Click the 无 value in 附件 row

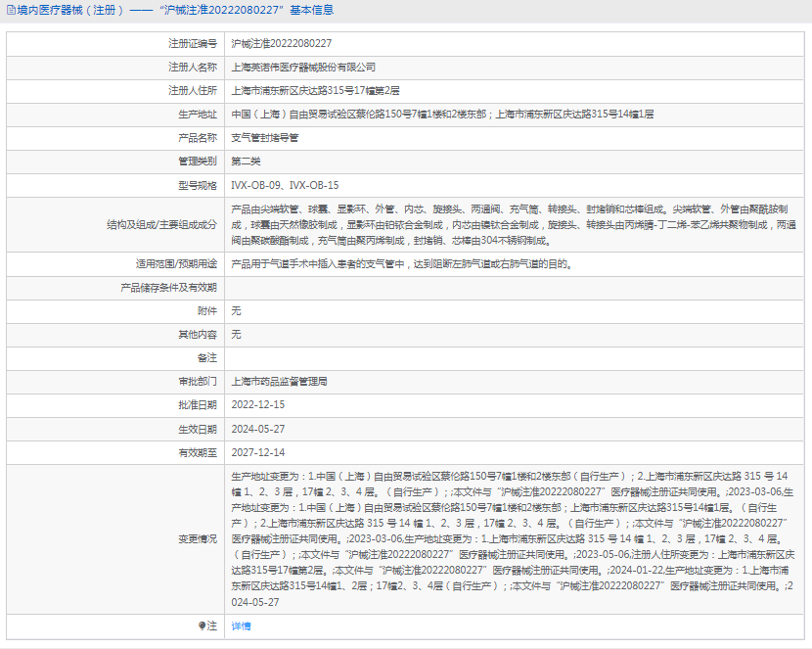236,310
